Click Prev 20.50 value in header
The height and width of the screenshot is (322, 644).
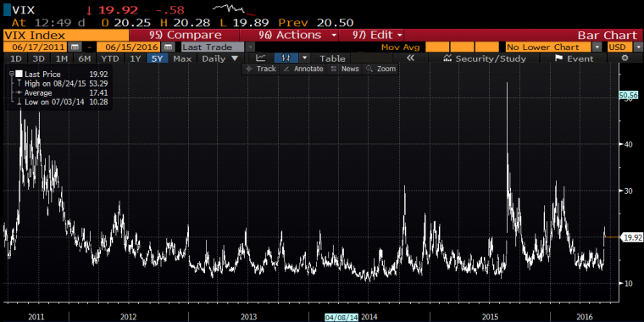pyautogui.click(x=316, y=23)
